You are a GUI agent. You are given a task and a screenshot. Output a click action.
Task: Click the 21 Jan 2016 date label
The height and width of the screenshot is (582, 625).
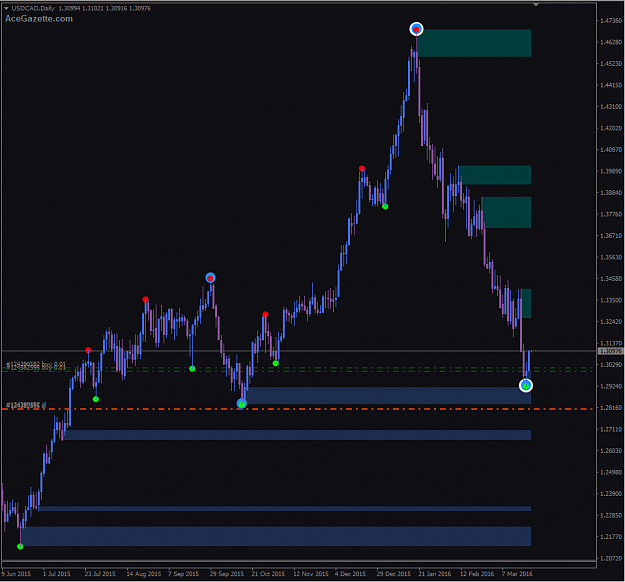click(x=435, y=574)
